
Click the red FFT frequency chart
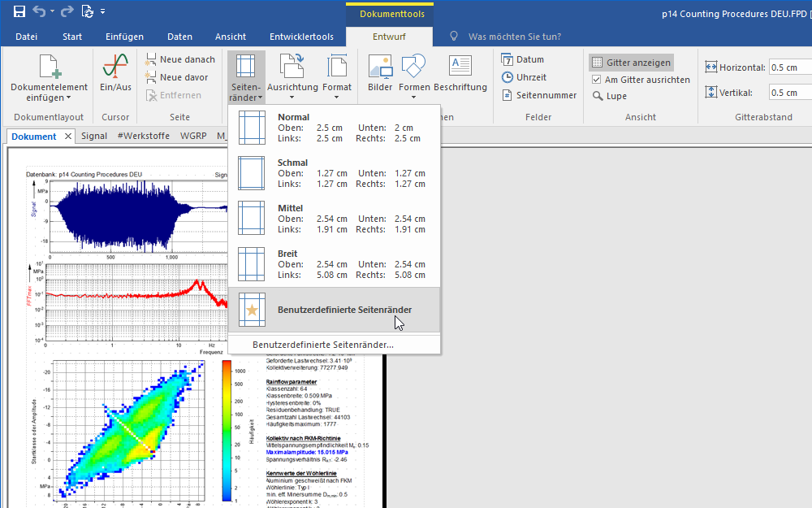[136, 302]
